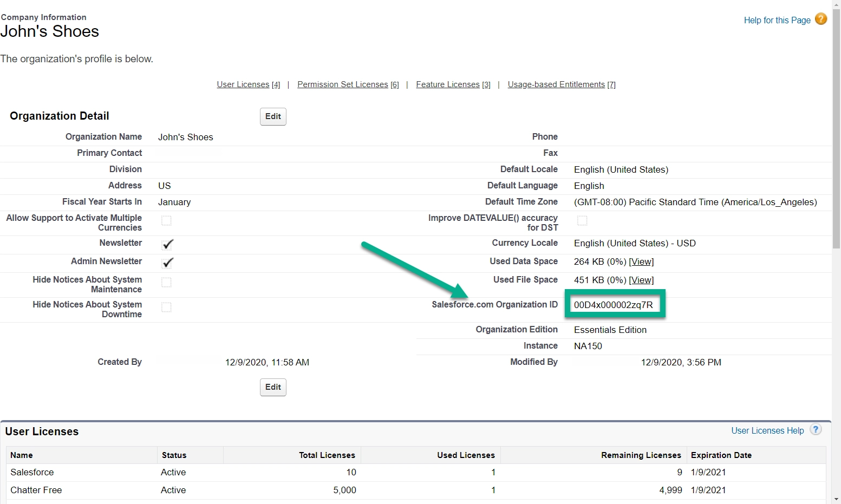Jump to User Licenses [4] section link

[x=249, y=84]
